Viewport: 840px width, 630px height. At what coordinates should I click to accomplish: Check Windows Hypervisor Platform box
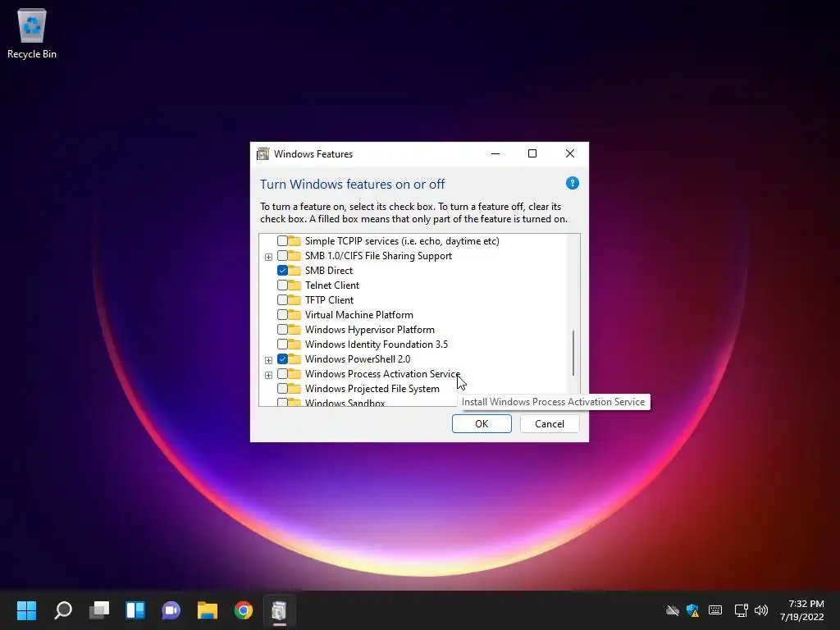pyautogui.click(x=282, y=330)
